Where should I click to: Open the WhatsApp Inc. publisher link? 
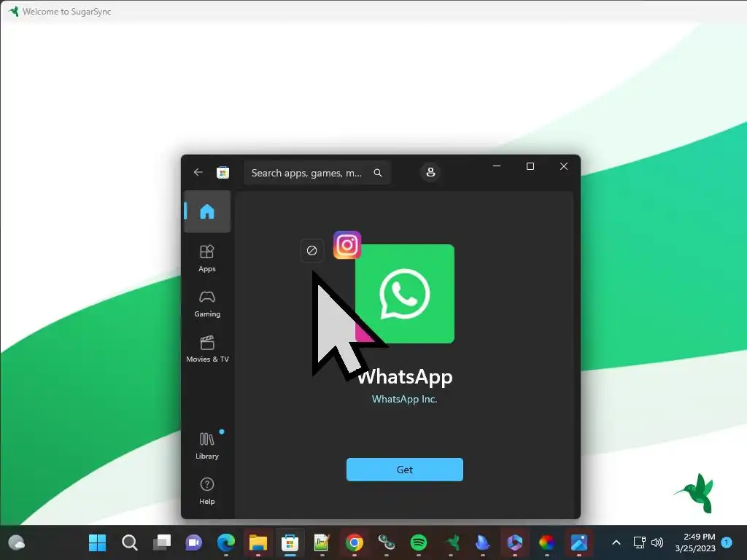click(x=404, y=399)
